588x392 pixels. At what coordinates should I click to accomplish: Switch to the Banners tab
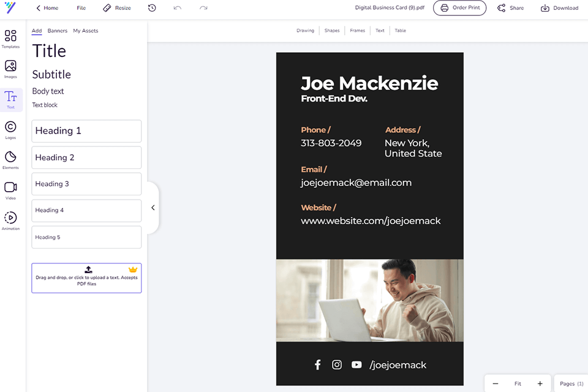point(58,31)
